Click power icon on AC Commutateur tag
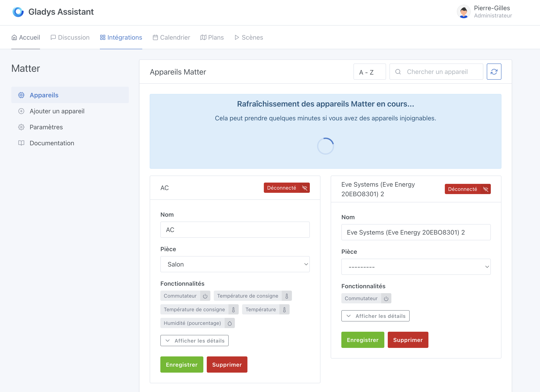 [205, 296]
